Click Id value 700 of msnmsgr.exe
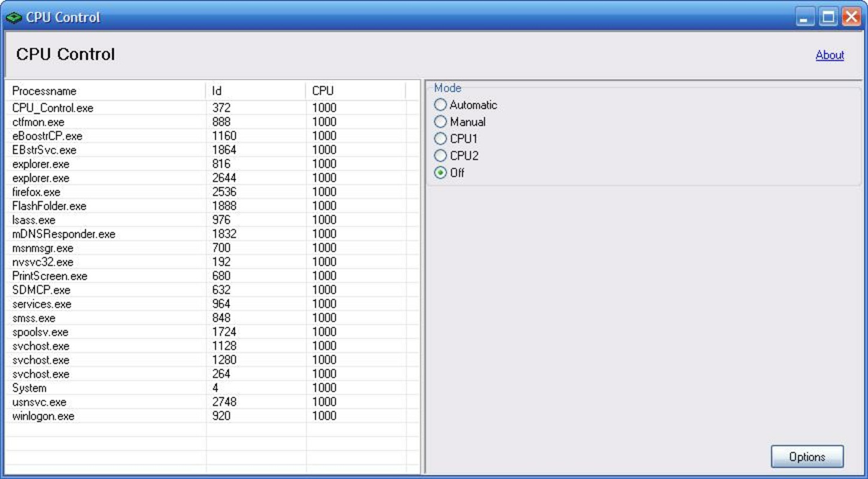This screenshot has height=479, width=868. [x=221, y=248]
